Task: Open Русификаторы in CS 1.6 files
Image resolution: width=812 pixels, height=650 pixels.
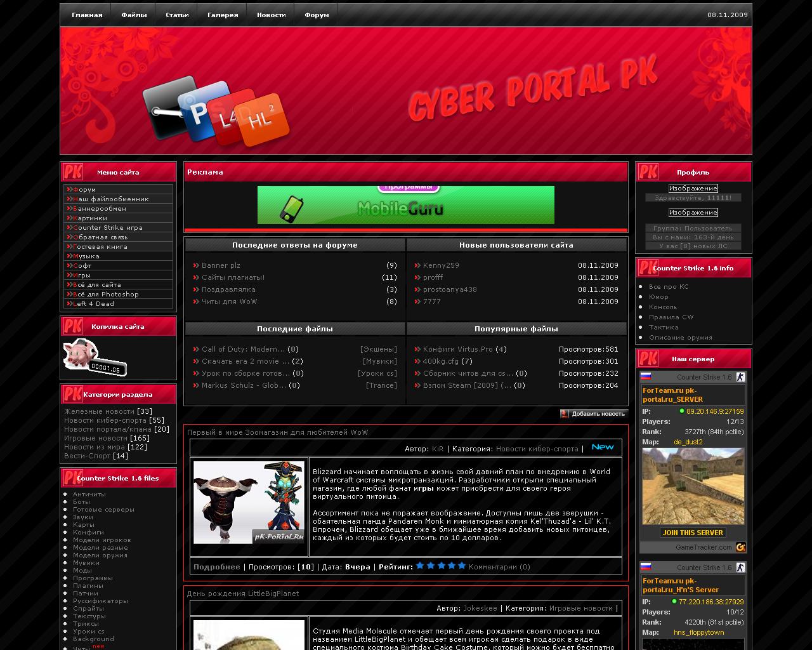Action: coord(100,600)
